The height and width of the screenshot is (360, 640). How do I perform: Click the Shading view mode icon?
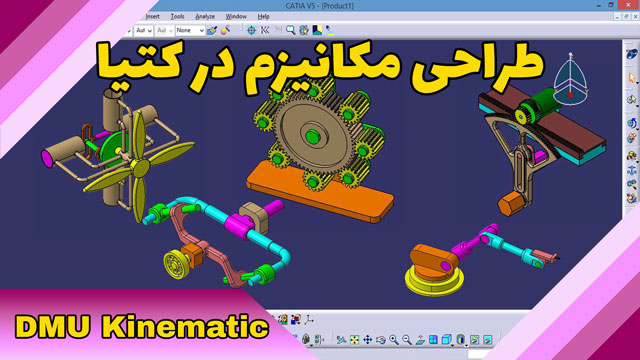460,340
